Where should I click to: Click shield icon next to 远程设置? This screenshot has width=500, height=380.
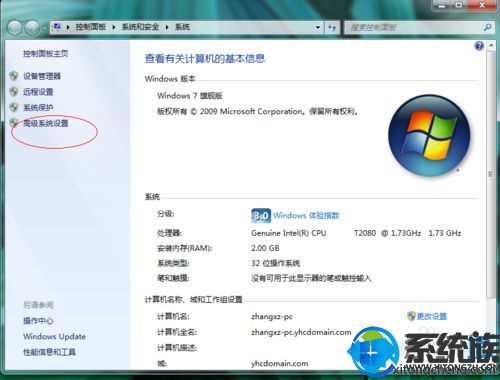(14, 91)
